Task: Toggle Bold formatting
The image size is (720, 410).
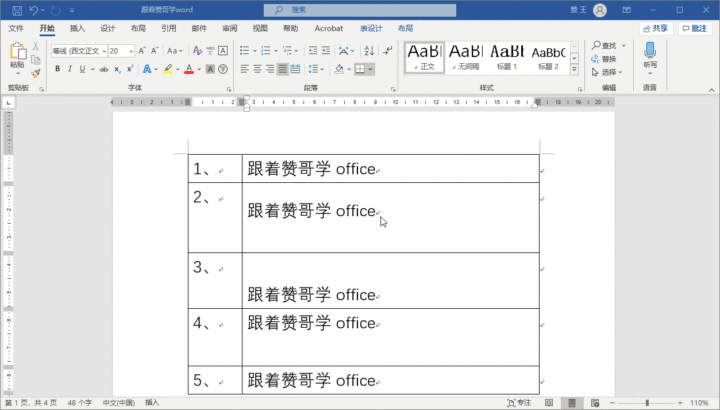Action: pyautogui.click(x=57, y=69)
